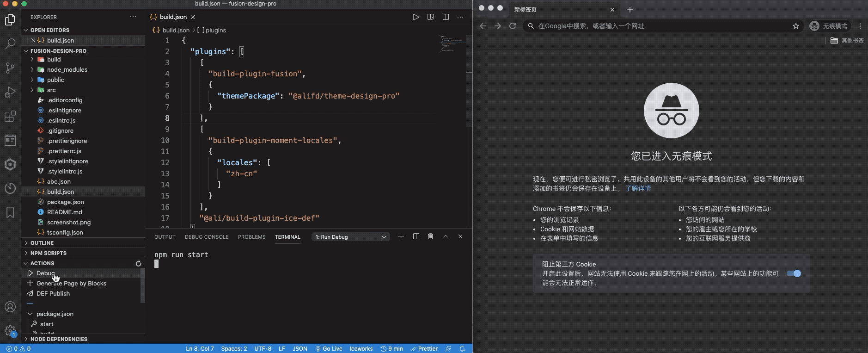Reload the page in Chrome
Viewport: 868px width, 353px height.
pyautogui.click(x=513, y=26)
